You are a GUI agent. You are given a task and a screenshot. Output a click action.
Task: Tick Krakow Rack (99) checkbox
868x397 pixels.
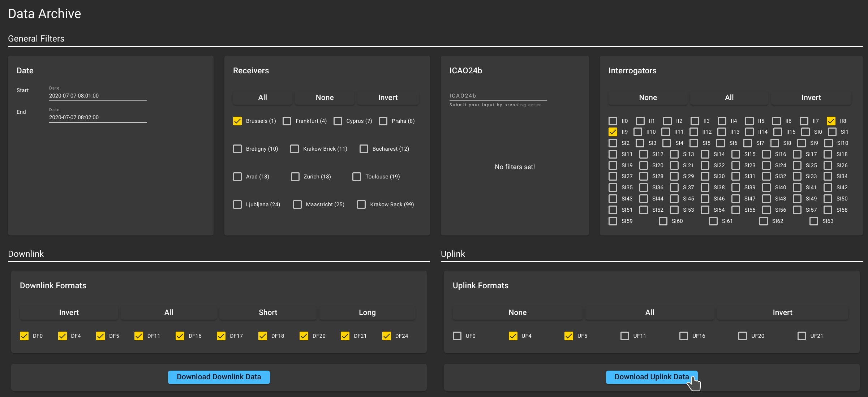pos(361,204)
